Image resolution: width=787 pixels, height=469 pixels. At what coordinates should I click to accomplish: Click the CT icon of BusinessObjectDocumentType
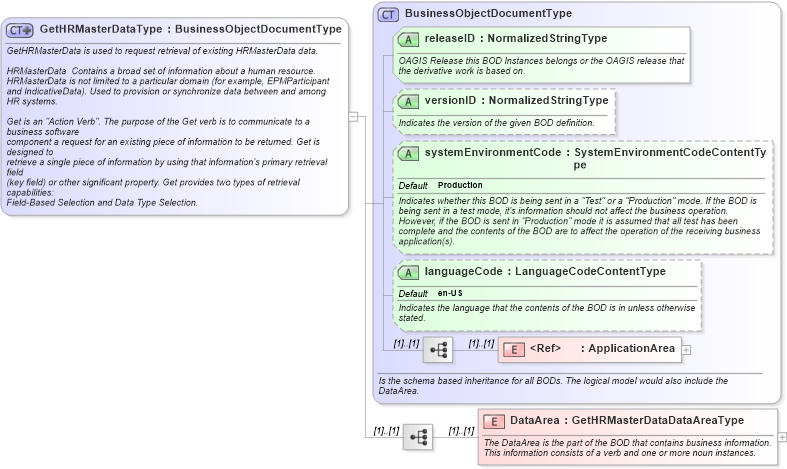point(388,15)
